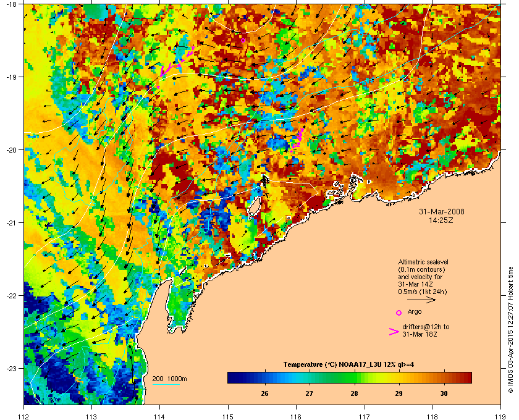Click the 'drifters@12h to' legend label
The image size is (519, 420).
pos(426,327)
